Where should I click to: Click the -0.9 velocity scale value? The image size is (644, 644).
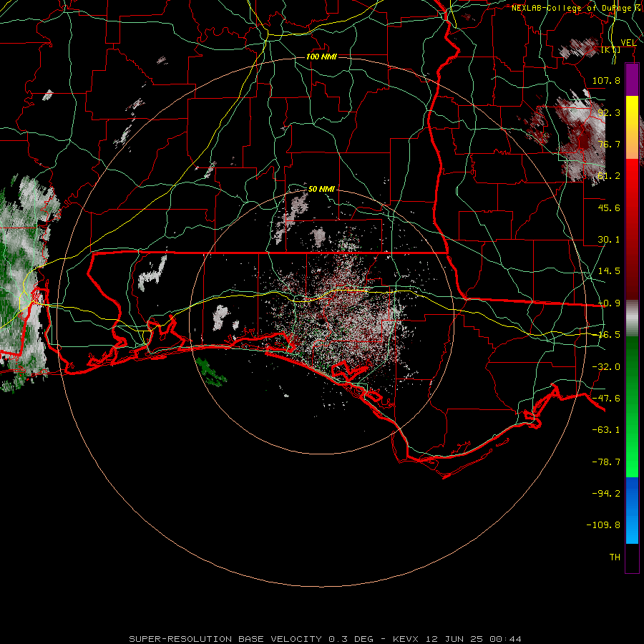click(609, 303)
